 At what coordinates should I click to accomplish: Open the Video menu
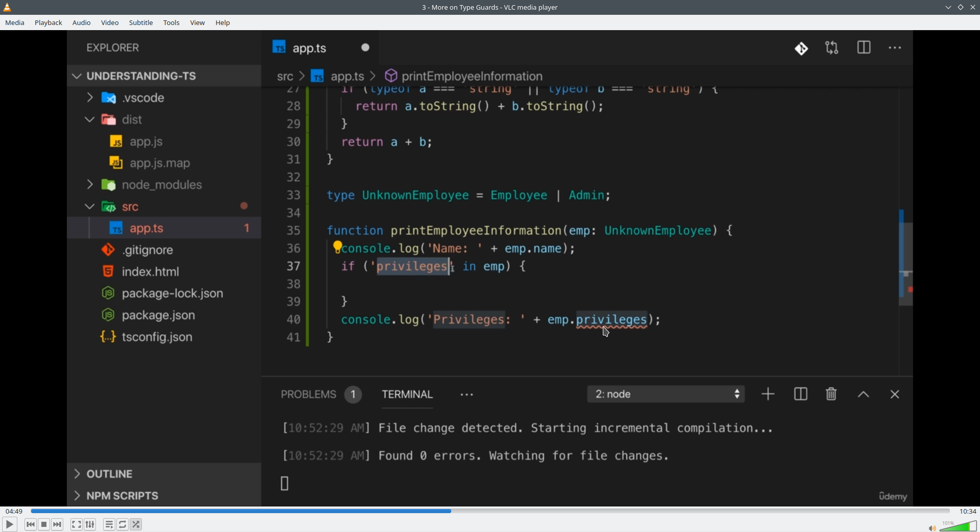coord(110,23)
